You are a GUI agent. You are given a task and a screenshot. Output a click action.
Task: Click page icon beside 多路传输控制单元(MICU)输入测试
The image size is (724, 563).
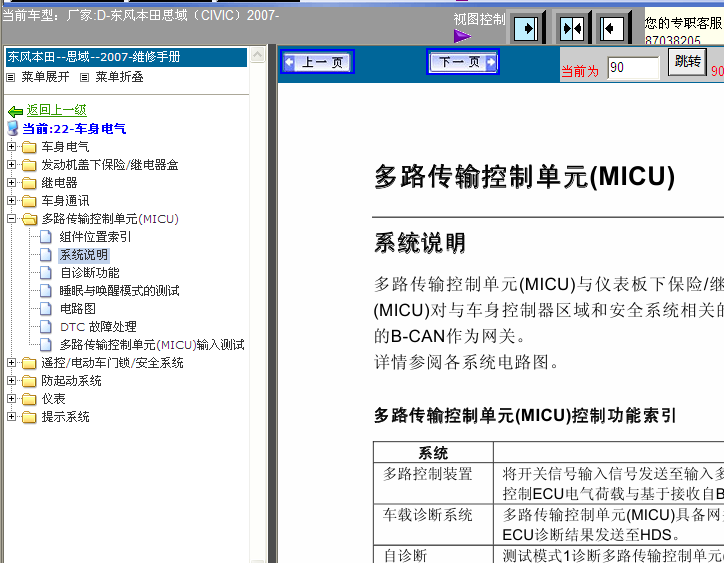tap(46, 345)
